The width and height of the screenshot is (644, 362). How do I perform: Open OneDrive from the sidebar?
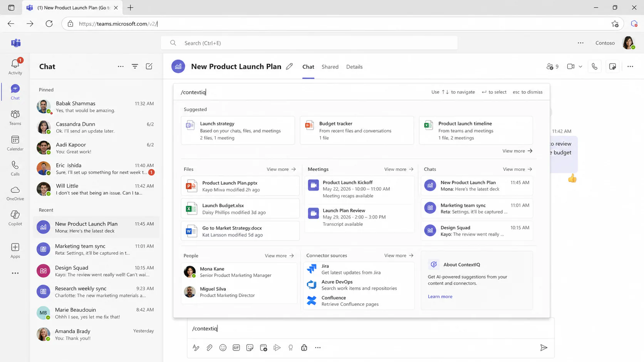[15, 193]
